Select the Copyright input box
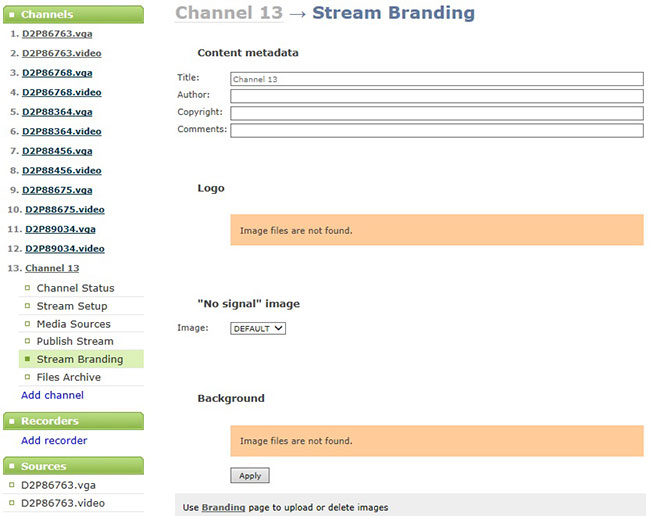 click(x=436, y=113)
